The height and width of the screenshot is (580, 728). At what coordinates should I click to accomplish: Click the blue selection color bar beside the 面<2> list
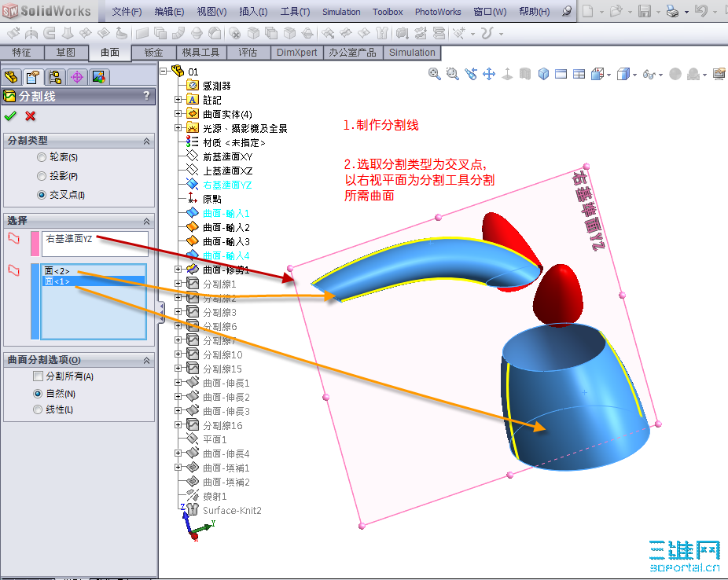35,301
